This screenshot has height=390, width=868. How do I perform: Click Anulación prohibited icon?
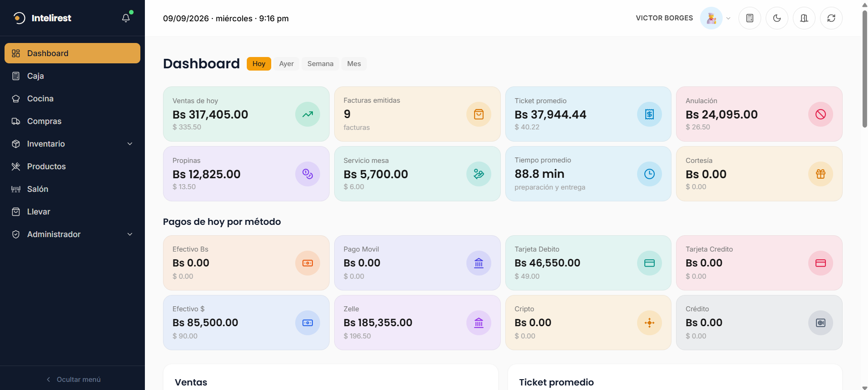pos(821,114)
